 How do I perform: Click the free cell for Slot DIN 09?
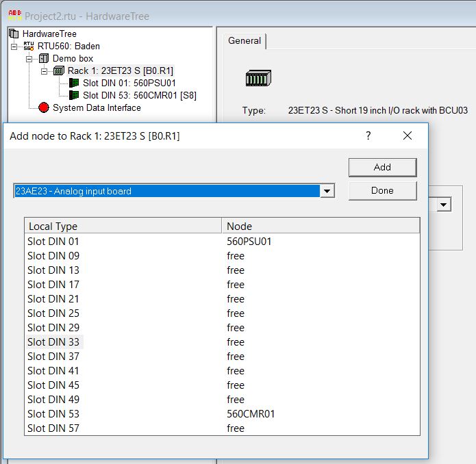click(x=236, y=256)
